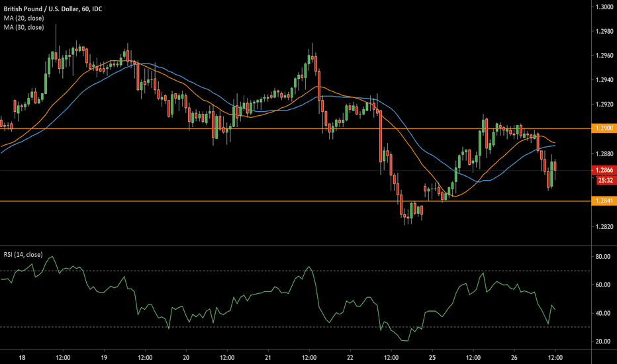Click the 60.00 RSI axis label

pos(603,285)
